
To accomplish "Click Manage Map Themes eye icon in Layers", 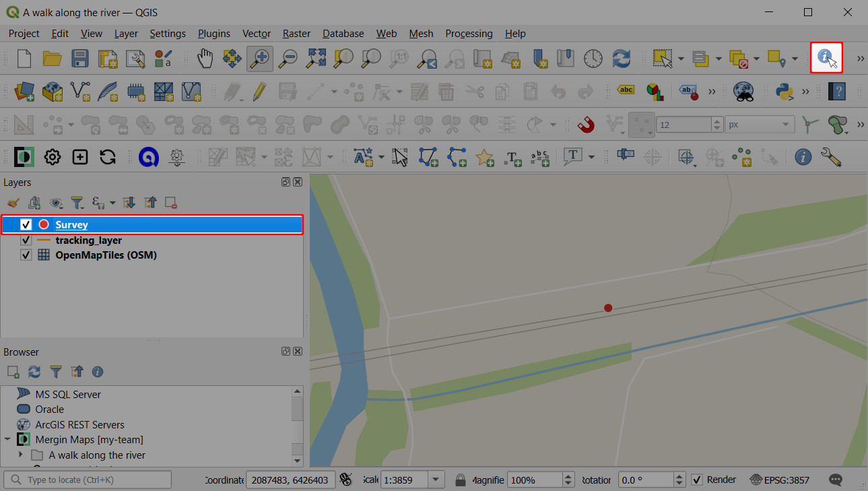I will 56,202.
